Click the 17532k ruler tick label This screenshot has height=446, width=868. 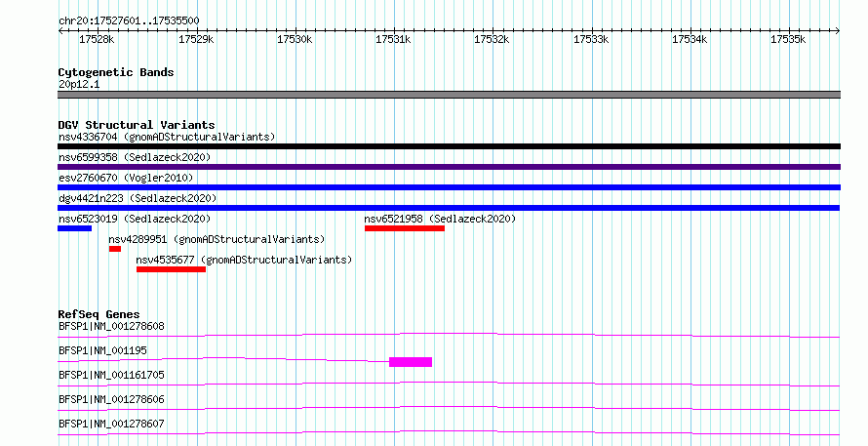(492, 39)
